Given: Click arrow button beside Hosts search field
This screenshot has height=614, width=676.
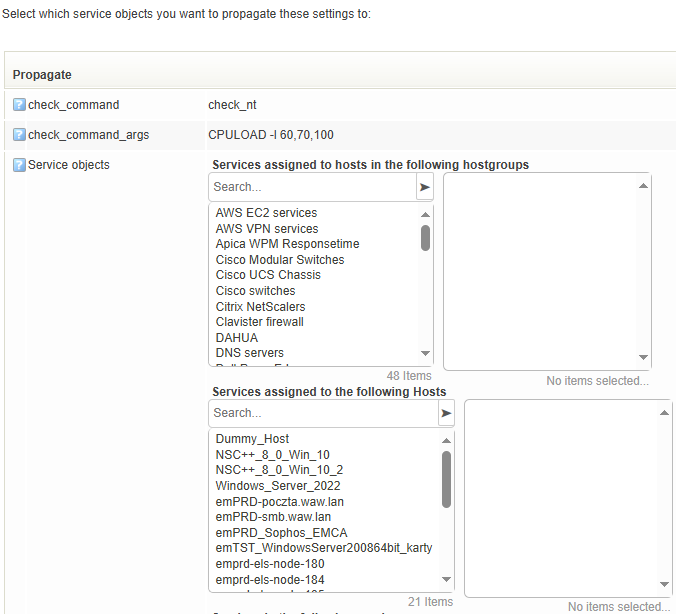Looking at the screenshot, I should 446,413.
